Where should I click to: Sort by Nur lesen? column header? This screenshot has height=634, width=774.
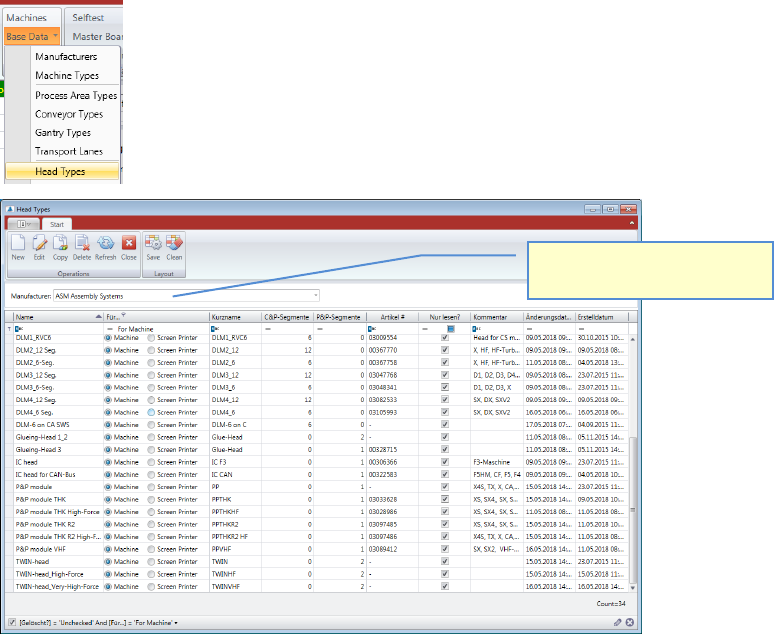(x=445, y=317)
